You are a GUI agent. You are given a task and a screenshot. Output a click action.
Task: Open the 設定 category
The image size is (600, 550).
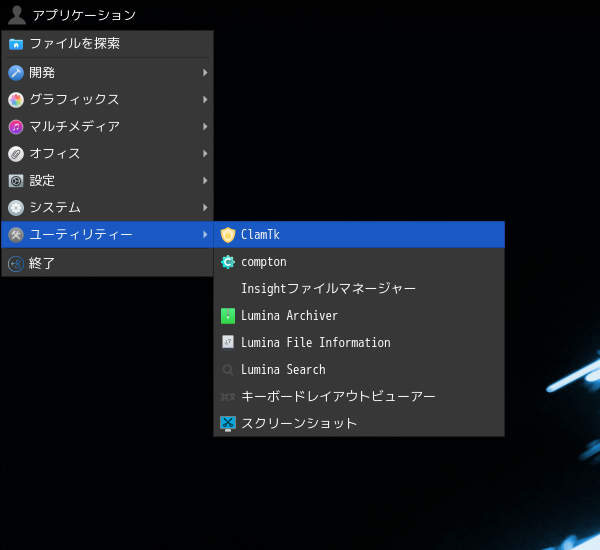[x=108, y=181]
